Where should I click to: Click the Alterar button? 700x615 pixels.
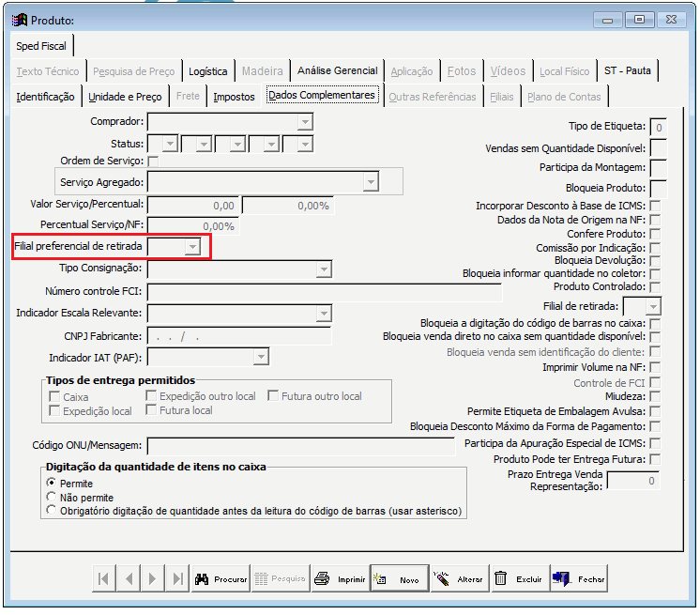(x=460, y=578)
